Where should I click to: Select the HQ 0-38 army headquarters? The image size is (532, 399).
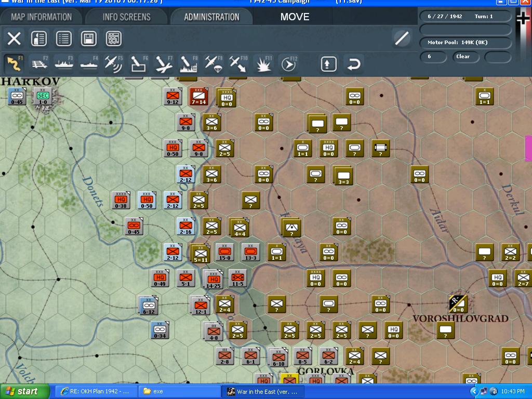[x=121, y=200]
